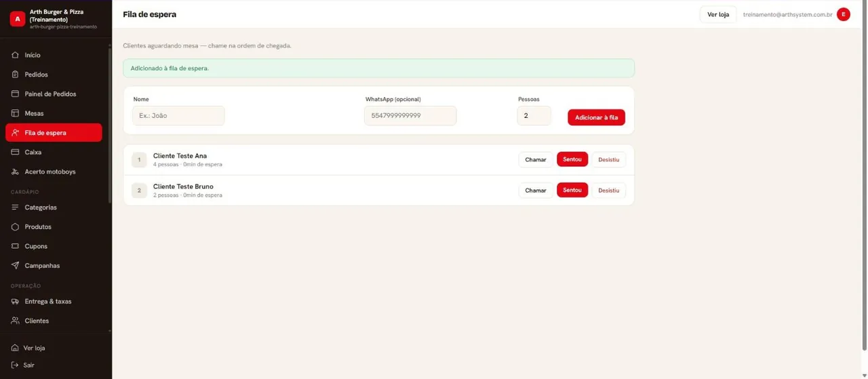This screenshot has width=868, height=379.
Task: Click the red E user avatar
Action: (x=844, y=14)
